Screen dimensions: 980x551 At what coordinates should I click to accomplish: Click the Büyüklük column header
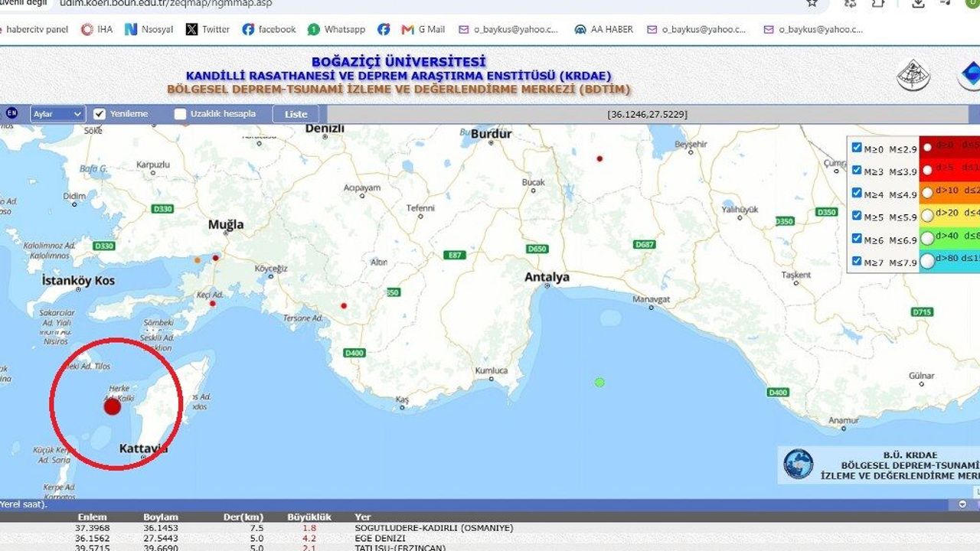(309, 517)
